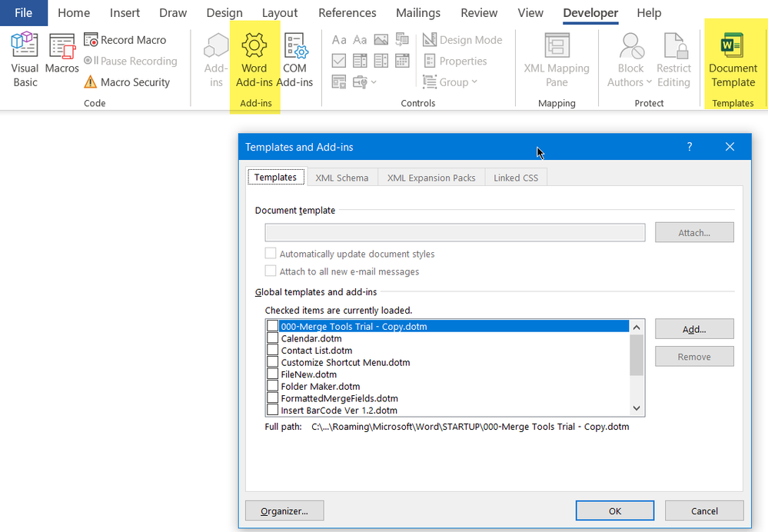Image resolution: width=768 pixels, height=532 pixels.
Task: Insert Building Block Gallery content control
Action: (x=402, y=40)
